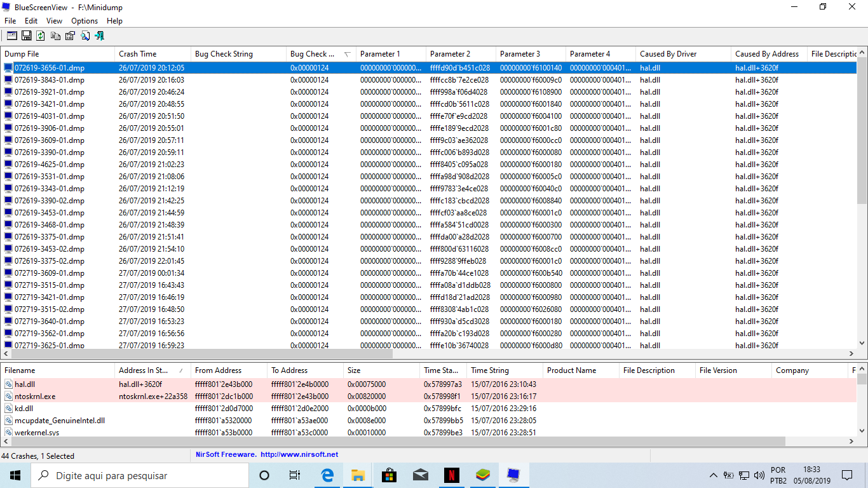
Task: Sort by Parameter 1 column header
Action: (x=391, y=54)
